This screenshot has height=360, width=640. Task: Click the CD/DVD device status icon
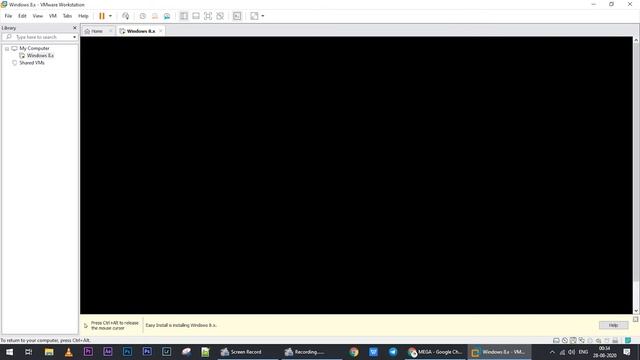(x=564, y=340)
